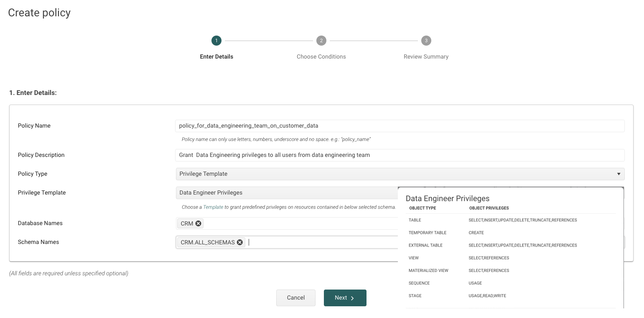Click the EXTERNAL TABLE row label
644x318 pixels.
425,245
